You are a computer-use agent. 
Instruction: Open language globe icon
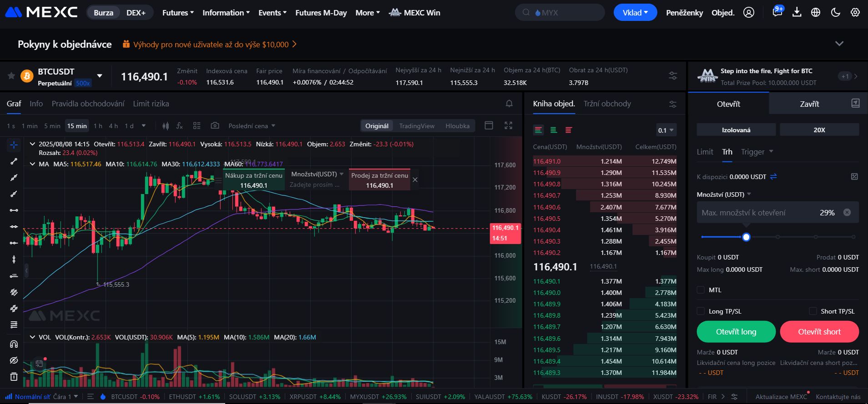816,13
